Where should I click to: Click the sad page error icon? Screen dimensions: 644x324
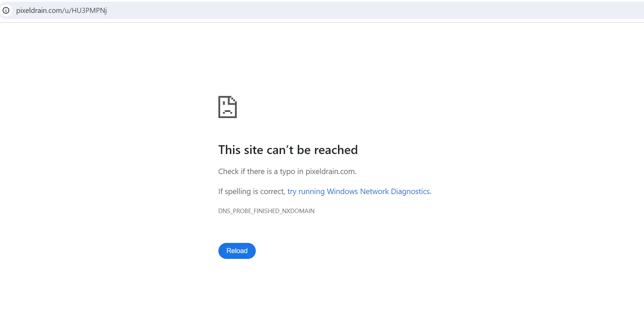coord(228,107)
